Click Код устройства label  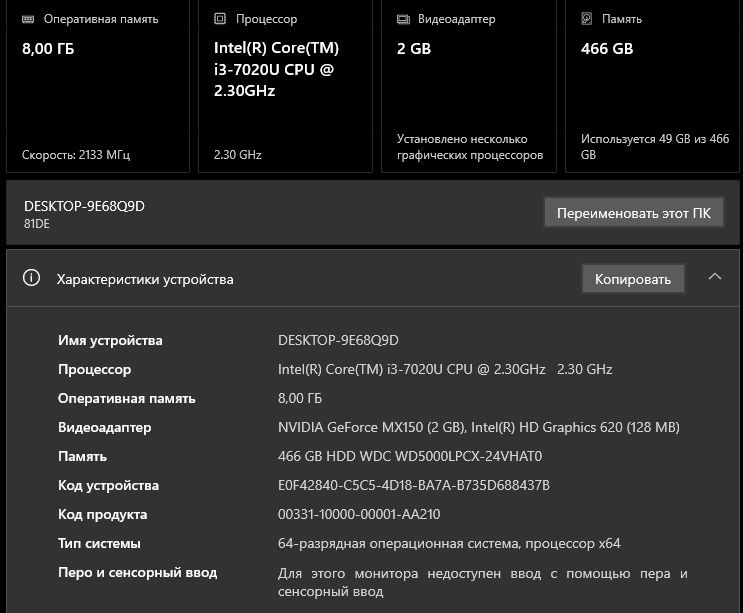click(x=108, y=486)
